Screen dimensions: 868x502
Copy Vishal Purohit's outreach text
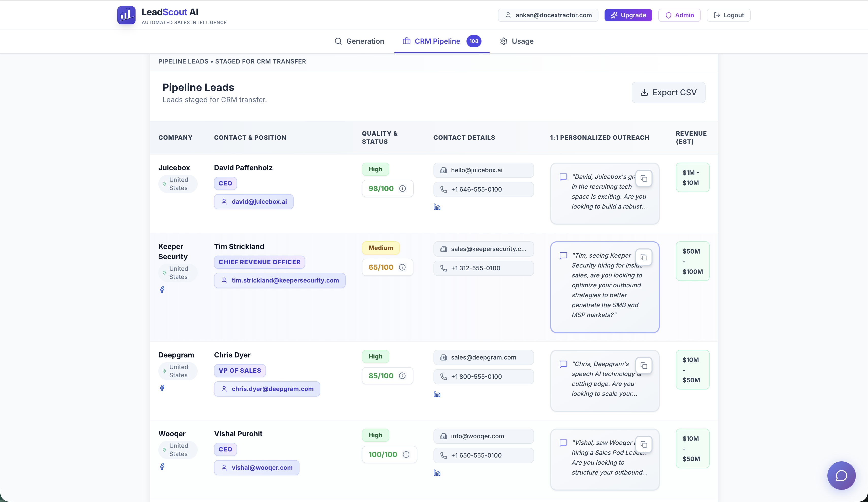(x=644, y=444)
